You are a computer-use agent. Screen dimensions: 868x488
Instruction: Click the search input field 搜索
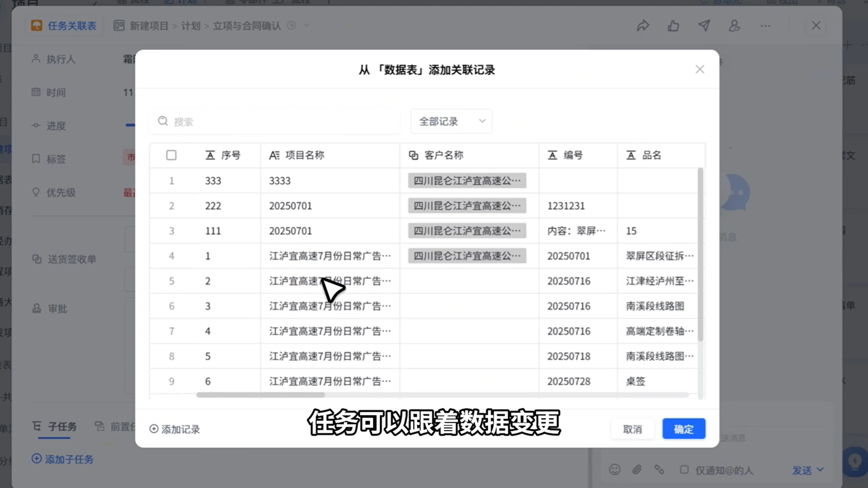click(x=275, y=121)
